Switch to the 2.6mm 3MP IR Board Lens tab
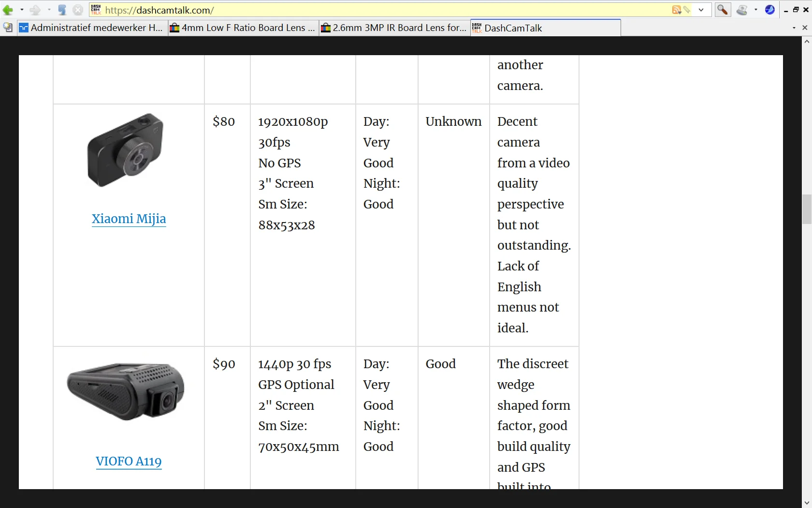812x508 pixels. [x=394, y=28]
